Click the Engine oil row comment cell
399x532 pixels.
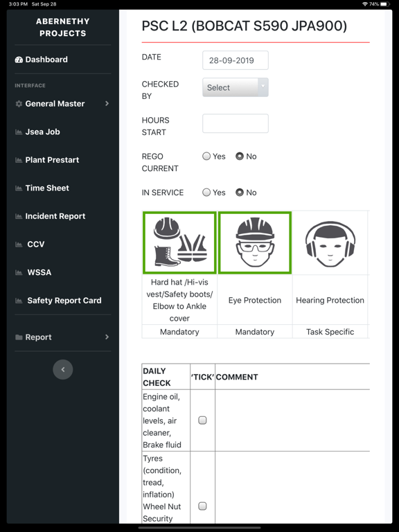[292, 420]
